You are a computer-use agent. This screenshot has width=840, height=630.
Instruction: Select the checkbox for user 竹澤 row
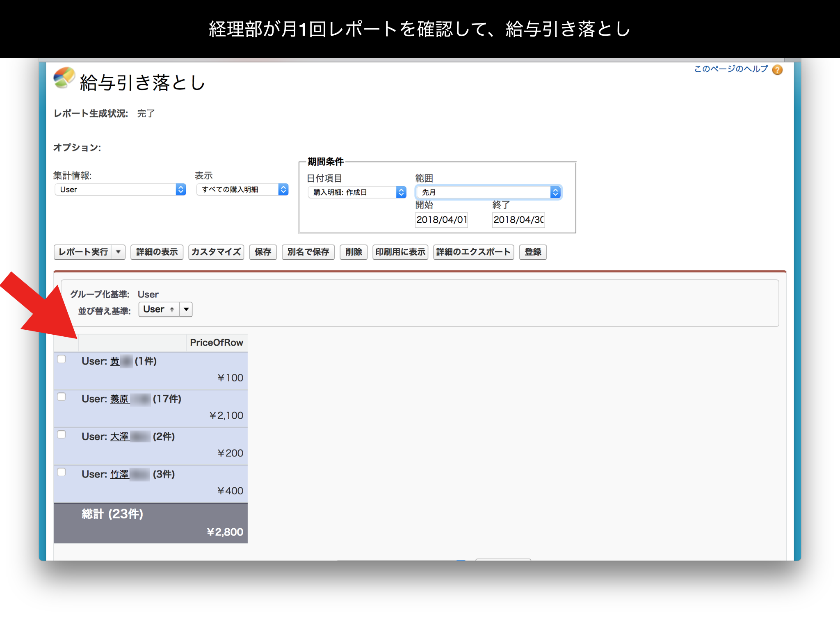pyautogui.click(x=62, y=472)
